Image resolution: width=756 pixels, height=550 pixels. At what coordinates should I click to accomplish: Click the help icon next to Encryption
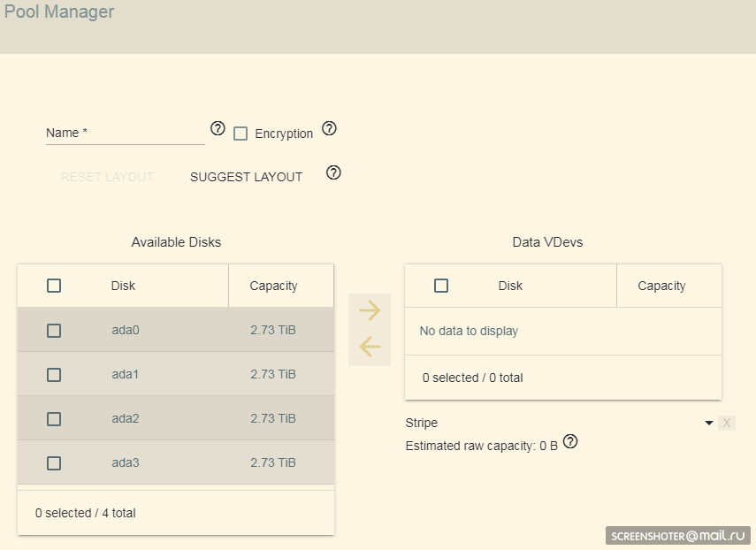(x=329, y=129)
